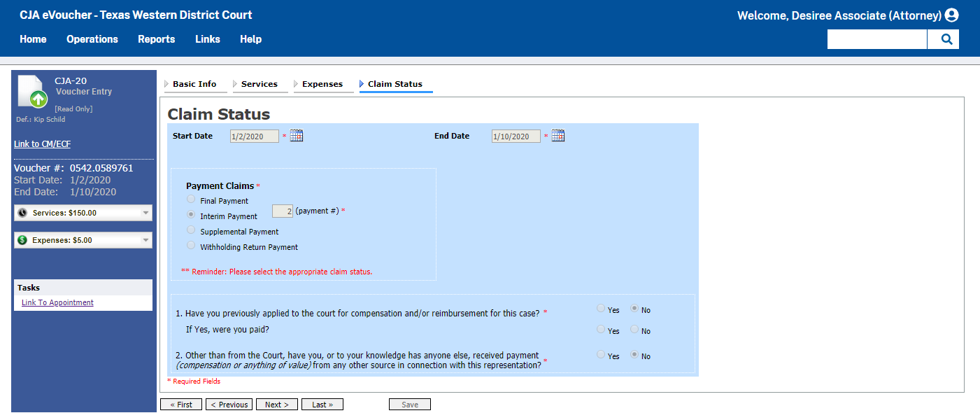This screenshot has width=980, height=420.
Task: Select Yes for previous compensation question
Action: [600, 308]
